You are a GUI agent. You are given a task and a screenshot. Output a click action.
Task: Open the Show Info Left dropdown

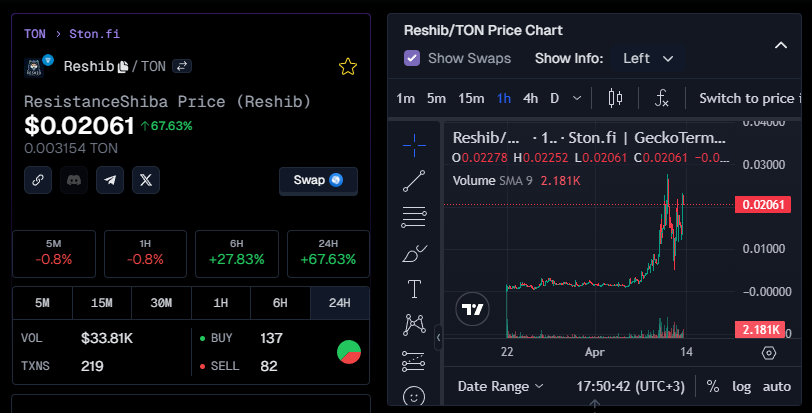coord(648,58)
